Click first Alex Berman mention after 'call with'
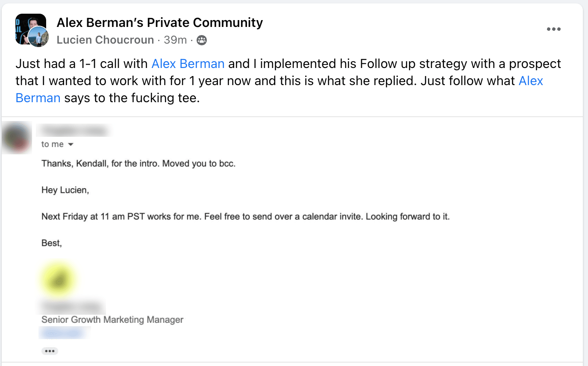This screenshot has height=366, width=588. coord(188,64)
